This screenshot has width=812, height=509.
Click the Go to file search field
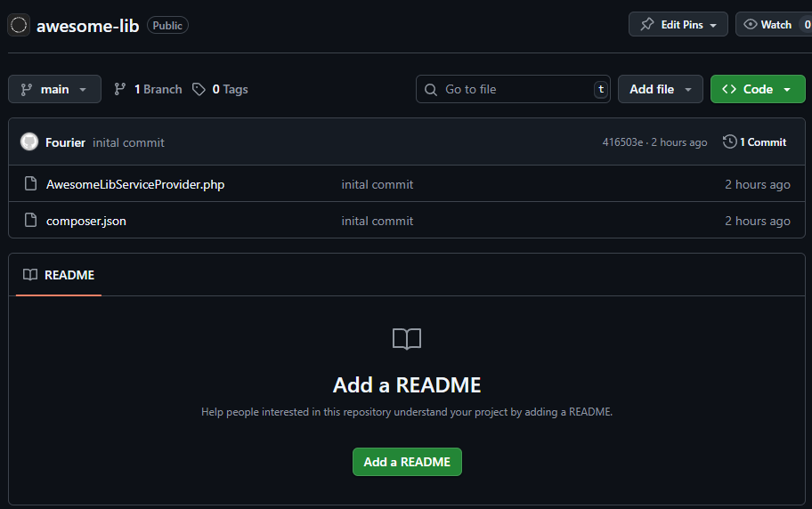(x=512, y=89)
